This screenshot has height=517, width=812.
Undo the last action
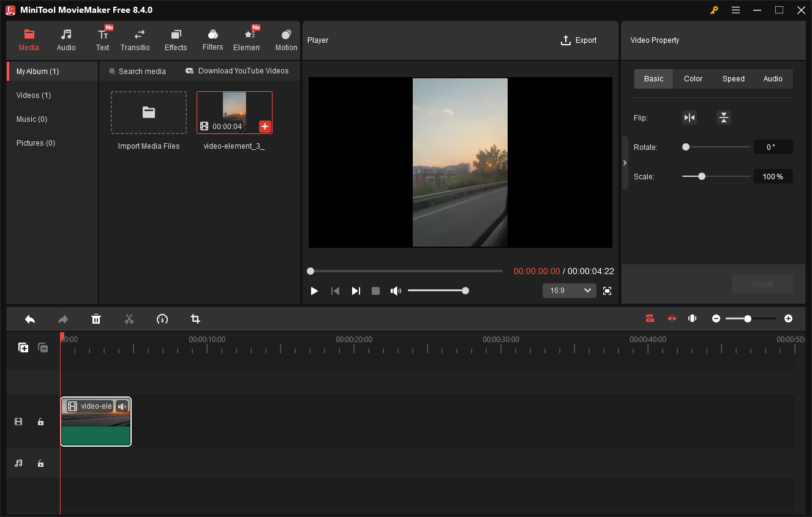point(30,319)
